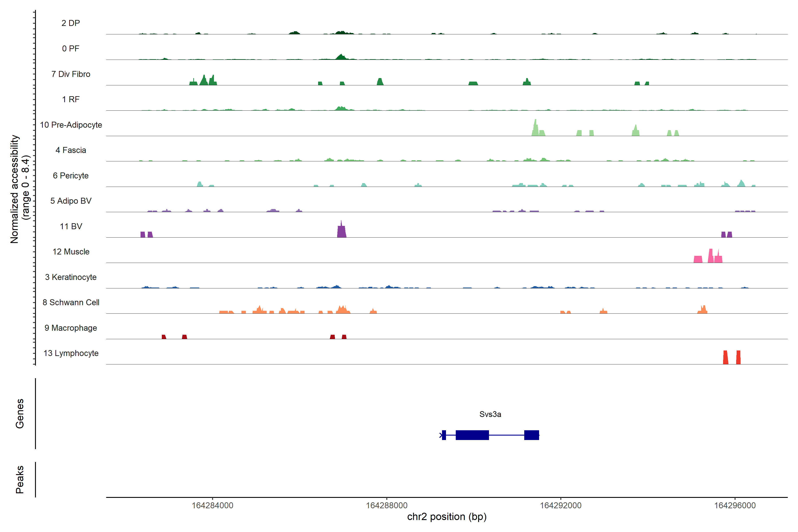This screenshot has width=798, height=532.
Task: Click the pink 12 Muscle peak cluster
Action: coord(710,257)
